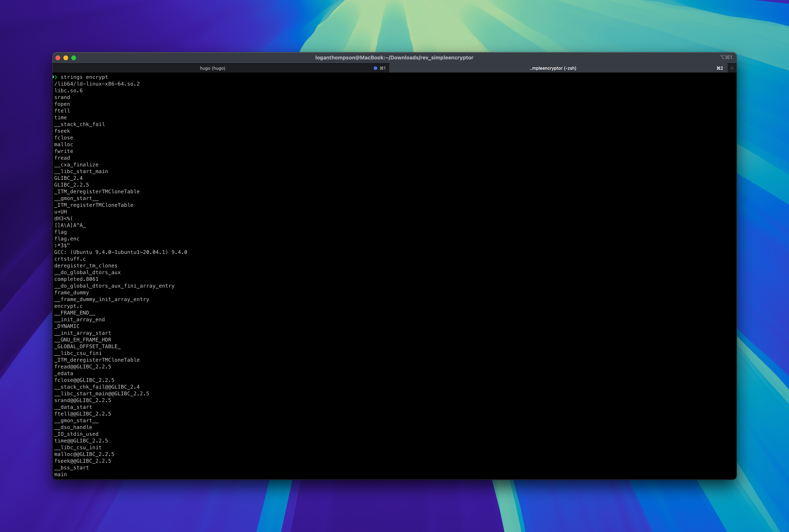Screen dimensions: 789x532
Task: Click the 'srand' line near top
Action: pyautogui.click(x=62, y=97)
